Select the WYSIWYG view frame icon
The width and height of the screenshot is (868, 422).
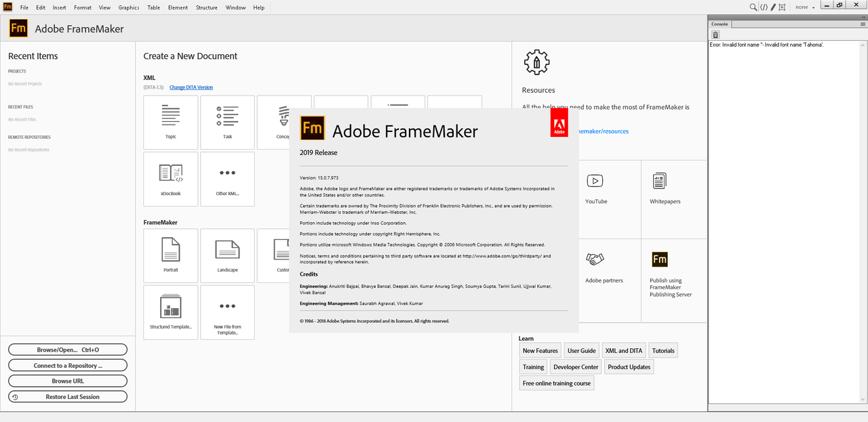coord(782,7)
